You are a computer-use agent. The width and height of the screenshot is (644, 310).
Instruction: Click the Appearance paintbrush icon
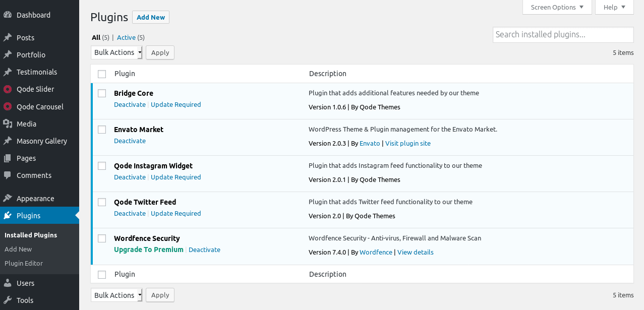tap(8, 199)
